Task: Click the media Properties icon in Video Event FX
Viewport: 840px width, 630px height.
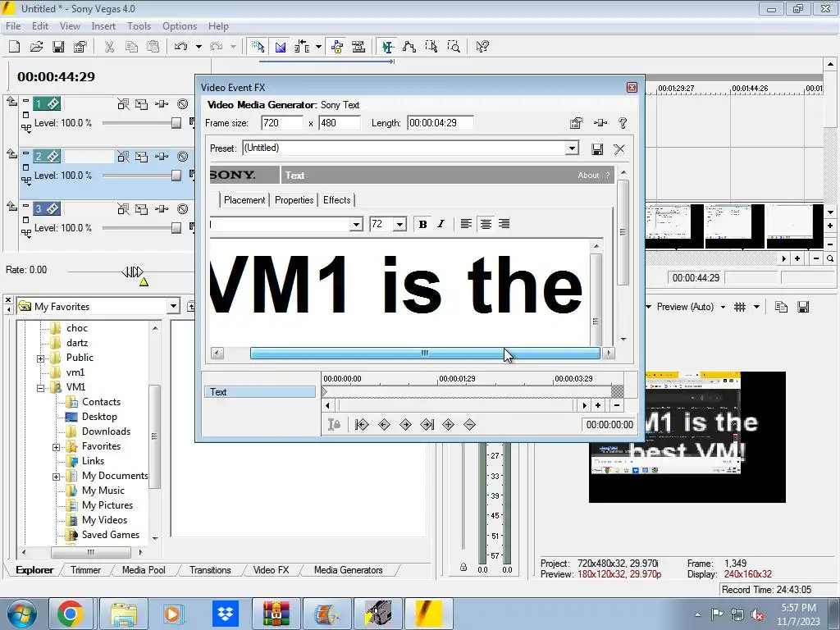Action: click(576, 123)
